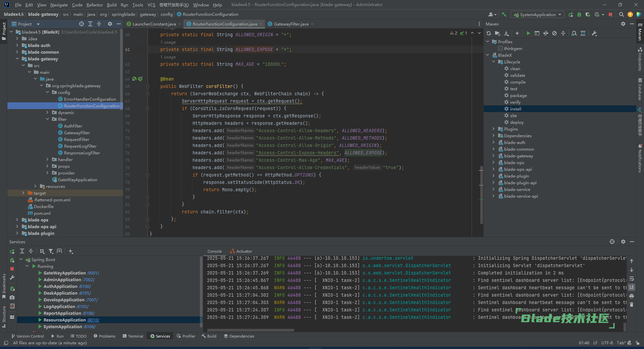Open the Refactor menu
Viewport: 644px width, 349px height.
[95, 5]
